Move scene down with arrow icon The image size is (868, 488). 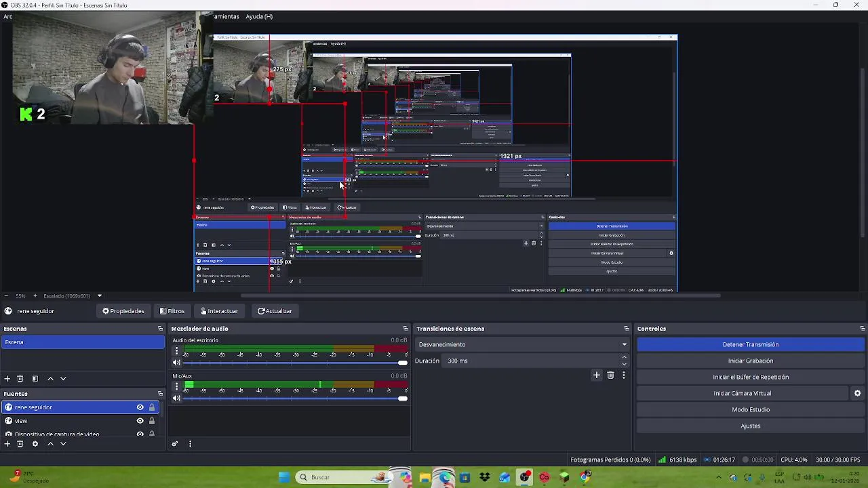[63, 379]
